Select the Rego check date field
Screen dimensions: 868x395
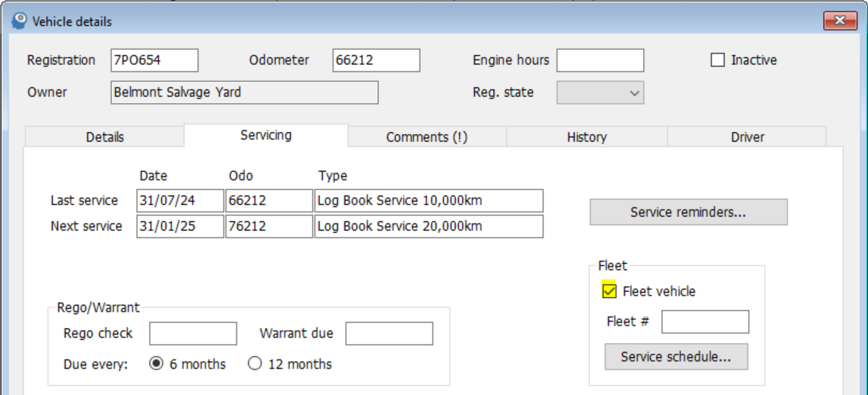(193, 334)
